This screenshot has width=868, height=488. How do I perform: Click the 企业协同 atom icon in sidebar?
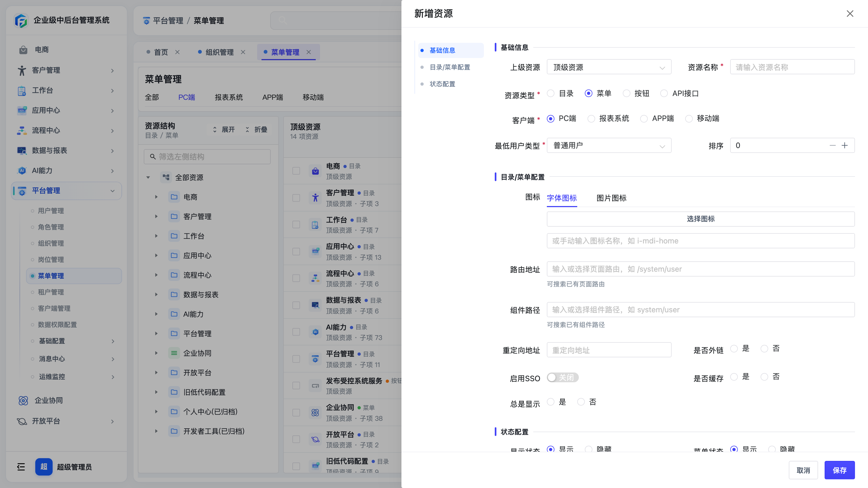(23, 400)
